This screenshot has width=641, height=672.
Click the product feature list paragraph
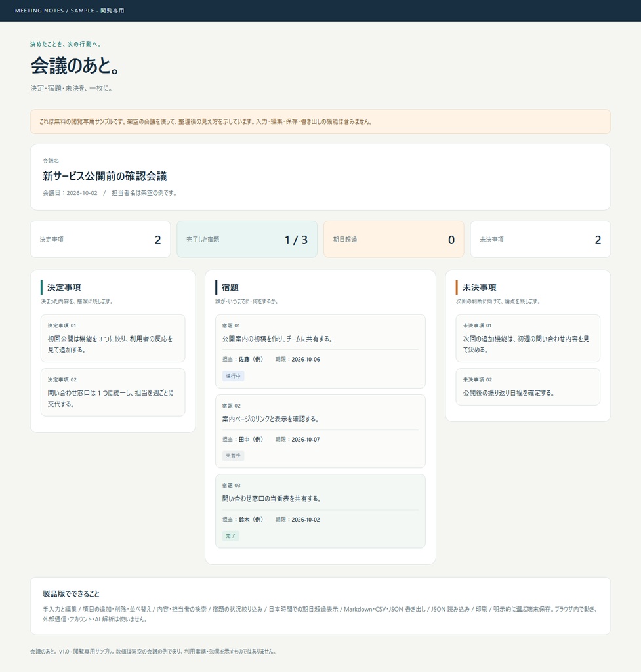click(x=320, y=614)
